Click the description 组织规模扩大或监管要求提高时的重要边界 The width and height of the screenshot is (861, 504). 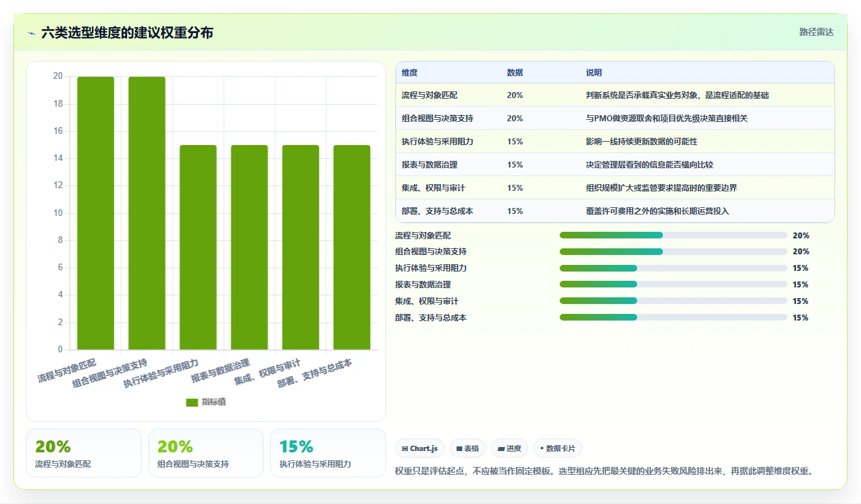[661, 188]
